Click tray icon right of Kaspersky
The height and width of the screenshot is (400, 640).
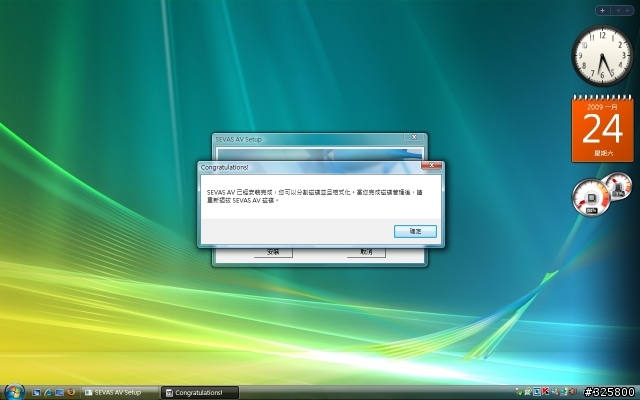(x=555, y=391)
